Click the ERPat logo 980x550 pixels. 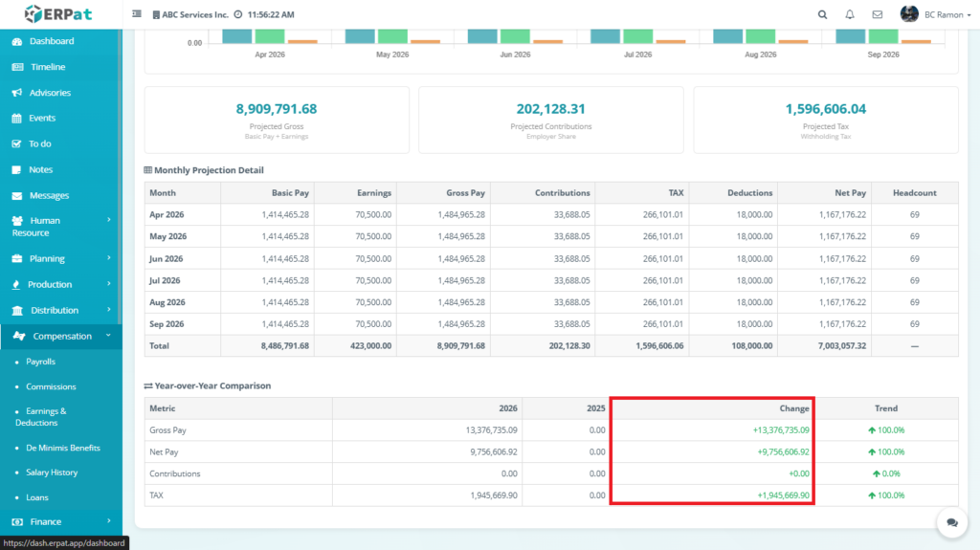point(60,14)
